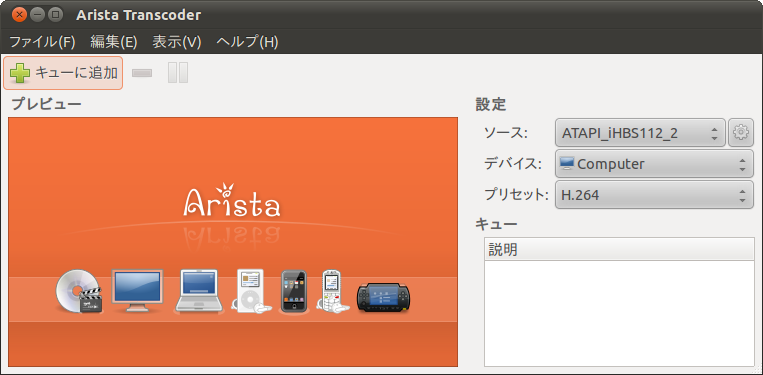Open the ソース dropdown showing ATAPI_iHBS112_2
This screenshot has height=375, width=763.
[640, 132]
